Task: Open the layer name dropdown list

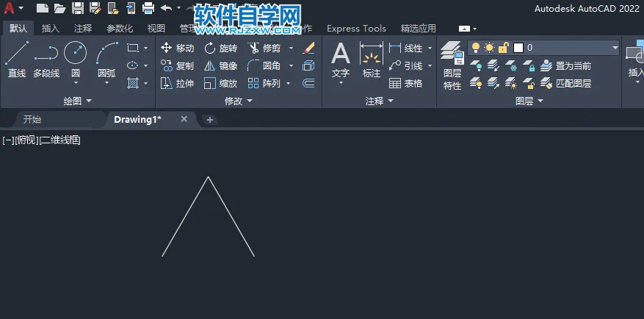Action: 615,48
